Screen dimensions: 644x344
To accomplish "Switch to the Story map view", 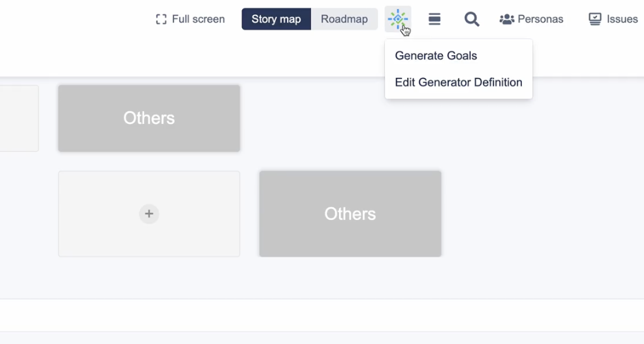I will coord(276,19).
